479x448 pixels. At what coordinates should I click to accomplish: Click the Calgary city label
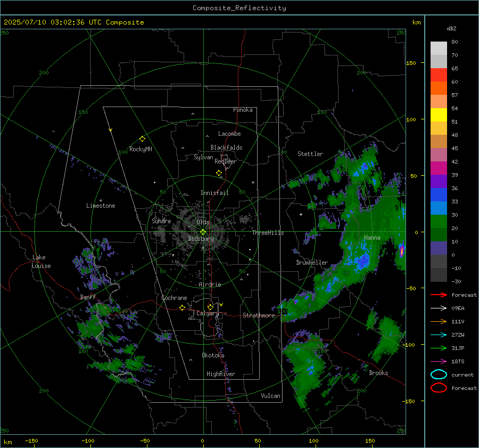coord(208,313)
